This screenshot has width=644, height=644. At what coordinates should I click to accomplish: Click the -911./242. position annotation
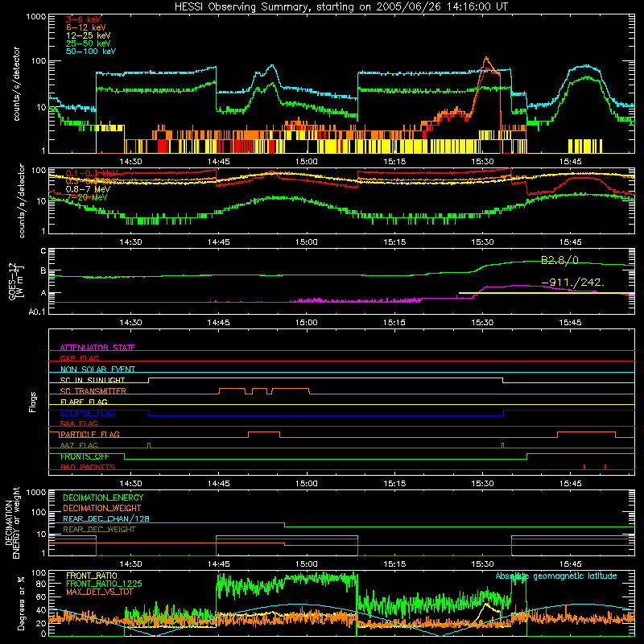[573, 283]
